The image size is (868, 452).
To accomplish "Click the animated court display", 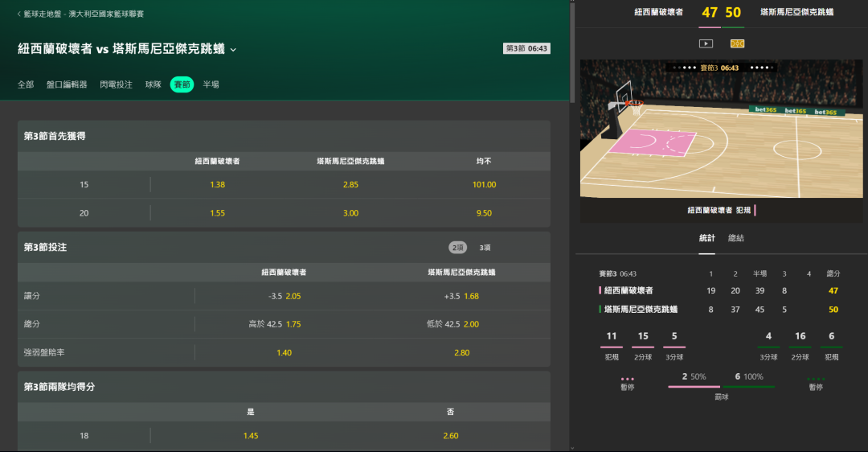I will pyautogui.click(x=721, y=129).
